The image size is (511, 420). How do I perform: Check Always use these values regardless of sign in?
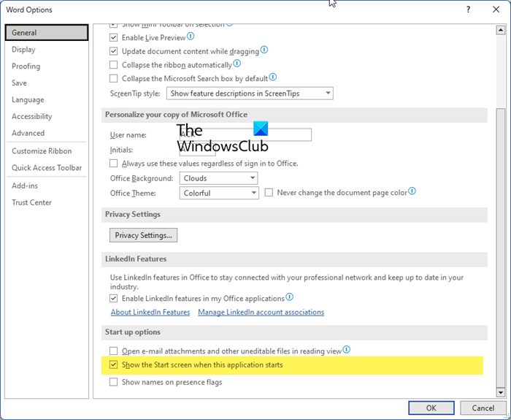click(x=113, y=164)
